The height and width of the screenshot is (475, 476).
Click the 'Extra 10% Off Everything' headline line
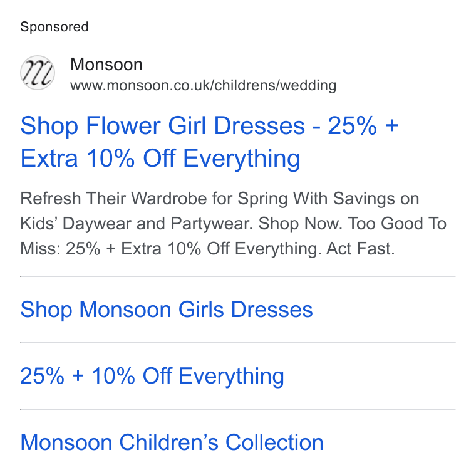pyautogui.click(x=160, y=159)
